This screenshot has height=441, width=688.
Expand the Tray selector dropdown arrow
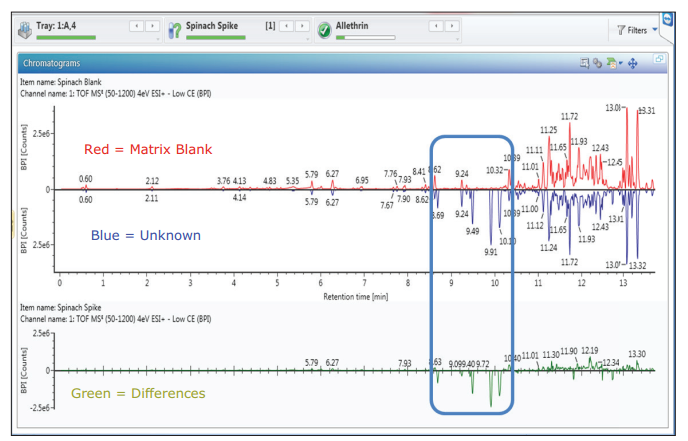pyautogui.click(x=158, y=39)
